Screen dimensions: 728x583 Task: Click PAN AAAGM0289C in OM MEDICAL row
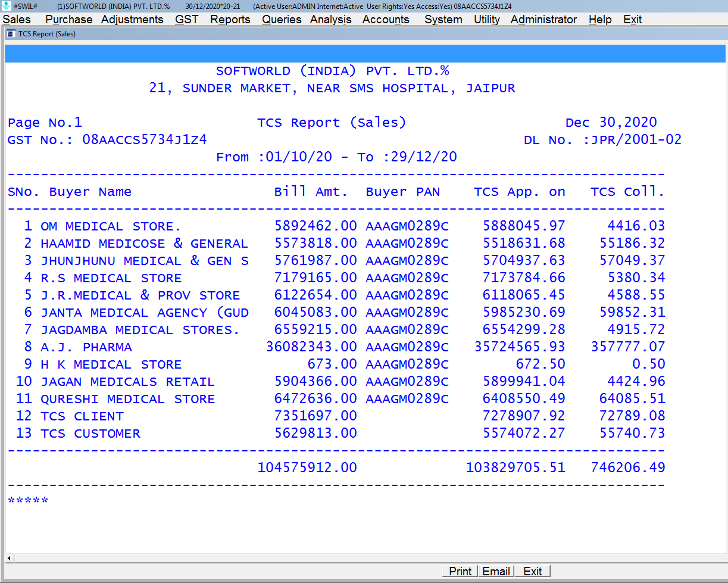tap(407, 226)
